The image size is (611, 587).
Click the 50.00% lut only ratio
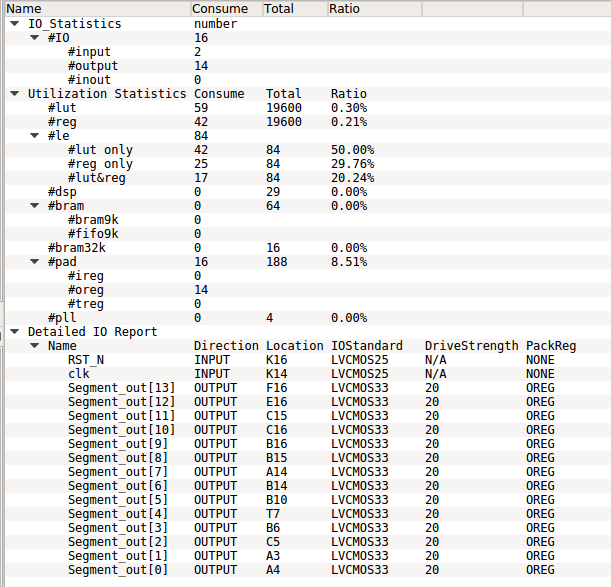point(353,150)
